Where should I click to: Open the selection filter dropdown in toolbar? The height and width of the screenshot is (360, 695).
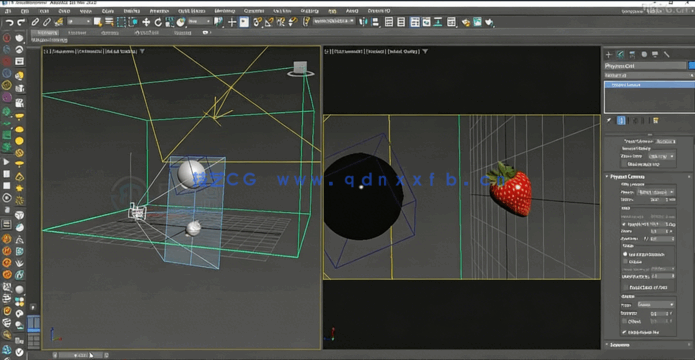[80, 22]
